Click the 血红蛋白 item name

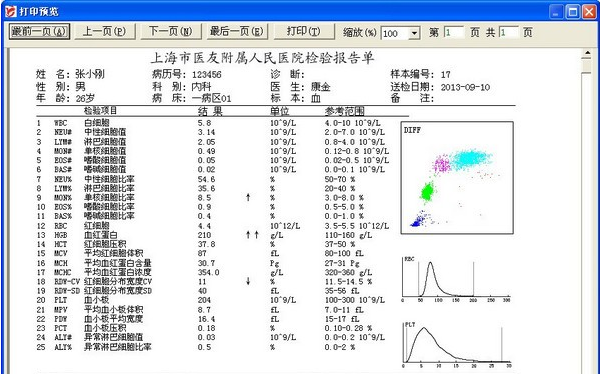[101, 235]
